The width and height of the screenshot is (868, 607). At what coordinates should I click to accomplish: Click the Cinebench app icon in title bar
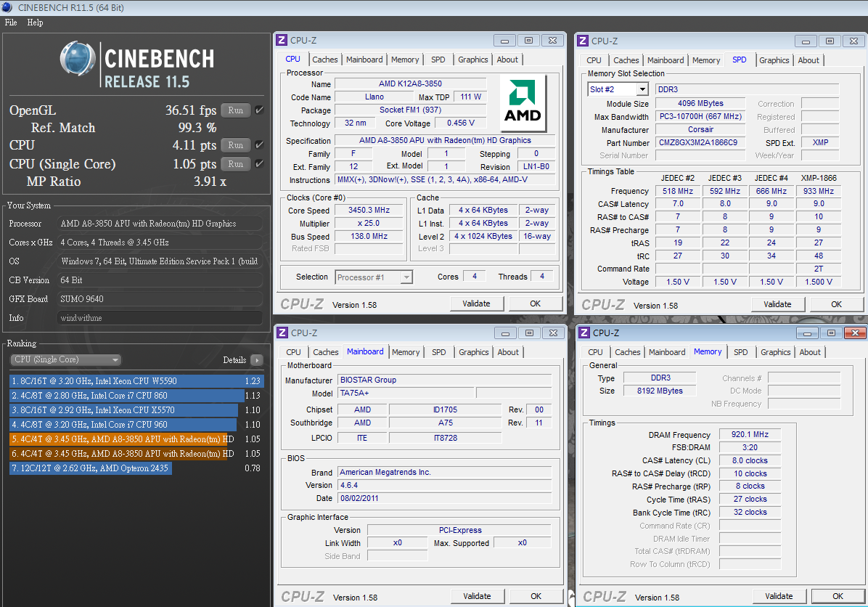click(x=7, y=7)
